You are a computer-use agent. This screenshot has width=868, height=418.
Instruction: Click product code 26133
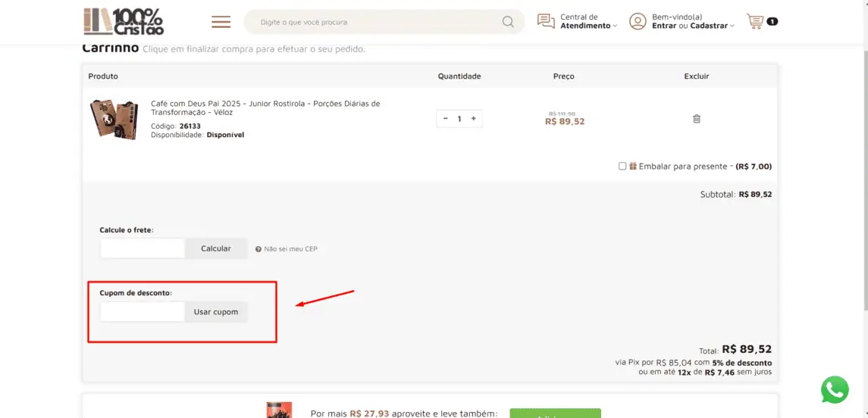pos(190,126)
